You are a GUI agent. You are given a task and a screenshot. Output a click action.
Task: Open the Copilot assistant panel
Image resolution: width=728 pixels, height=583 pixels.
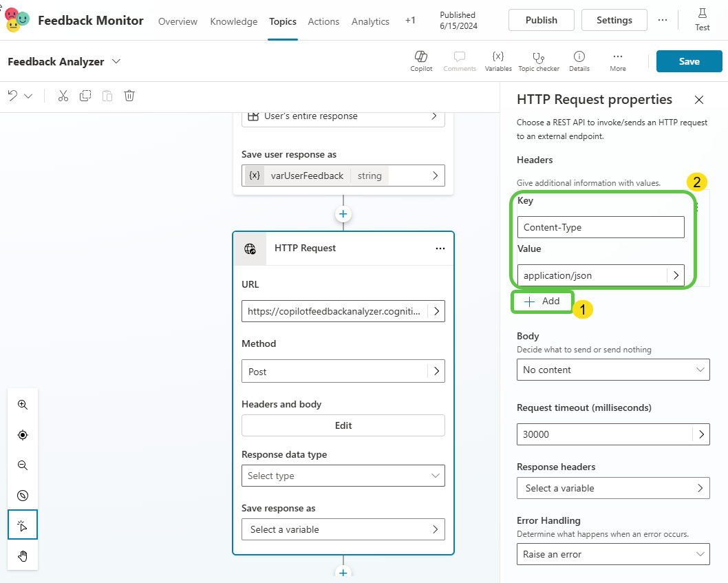tap(421, 61)
